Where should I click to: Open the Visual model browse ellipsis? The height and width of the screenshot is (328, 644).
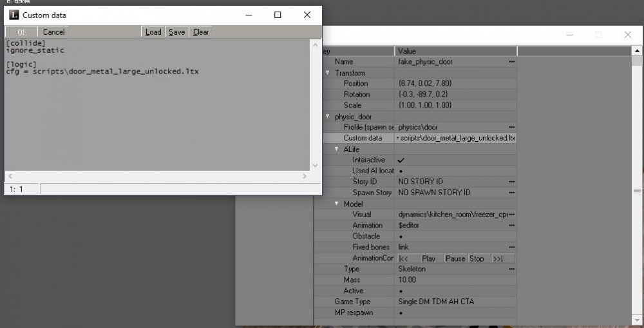[511, 215]
